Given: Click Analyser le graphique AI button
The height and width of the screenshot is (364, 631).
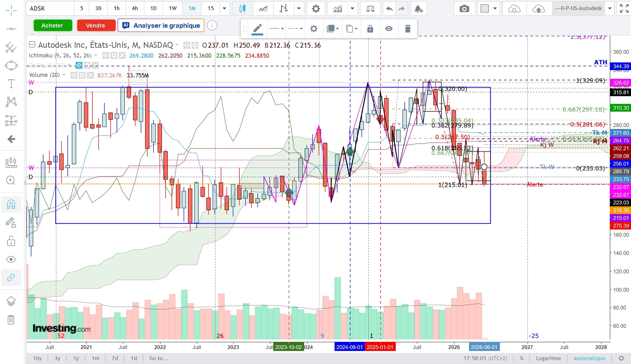Looking at the screenshot, I should point(161,26).
